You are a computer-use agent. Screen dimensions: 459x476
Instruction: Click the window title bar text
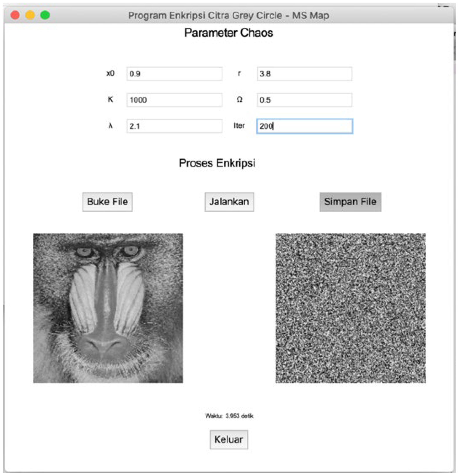click(228, 16)
